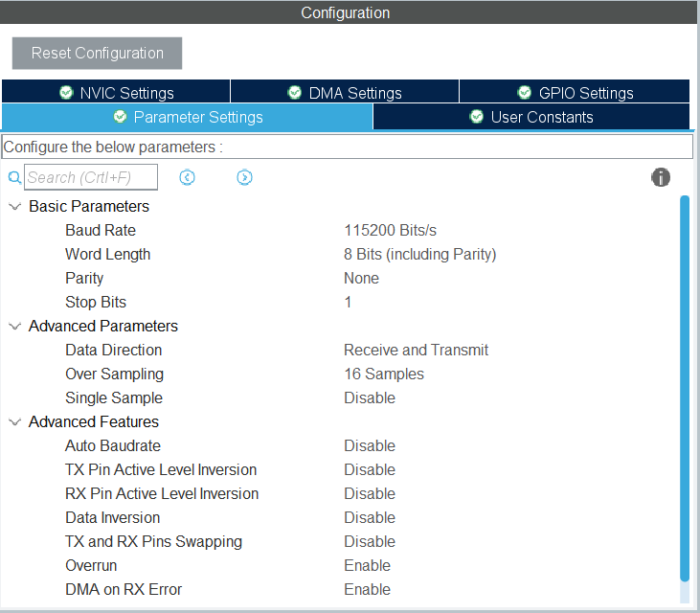Go to next search result arrow
The image size is (700, 613).
point(244,177)
